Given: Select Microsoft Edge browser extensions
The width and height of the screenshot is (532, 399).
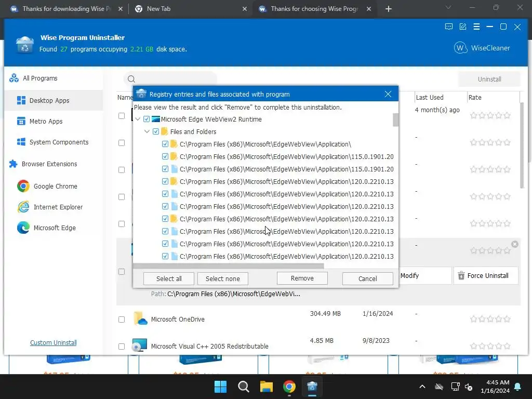Looking at the screenshot, I should coord(46,228).
